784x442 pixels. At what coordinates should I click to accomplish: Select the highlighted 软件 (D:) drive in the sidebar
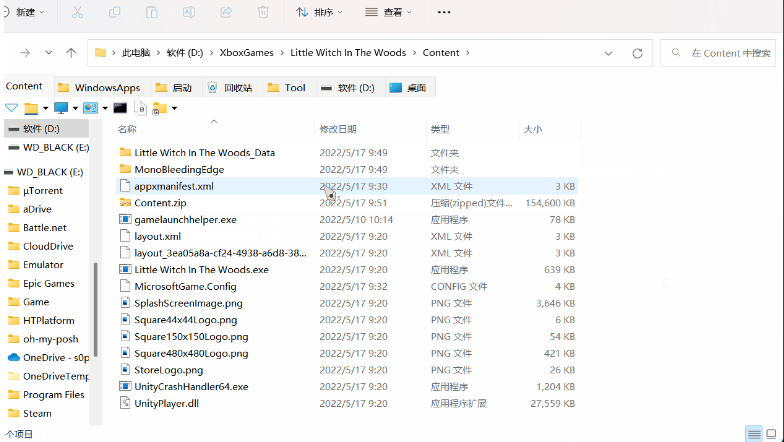46,128
